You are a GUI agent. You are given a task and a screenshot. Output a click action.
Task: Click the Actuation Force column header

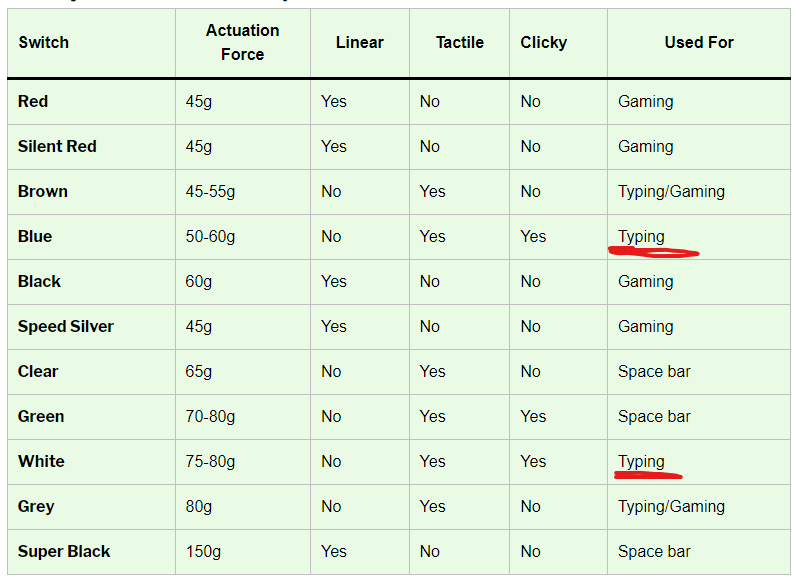click(x=242, y=42)
